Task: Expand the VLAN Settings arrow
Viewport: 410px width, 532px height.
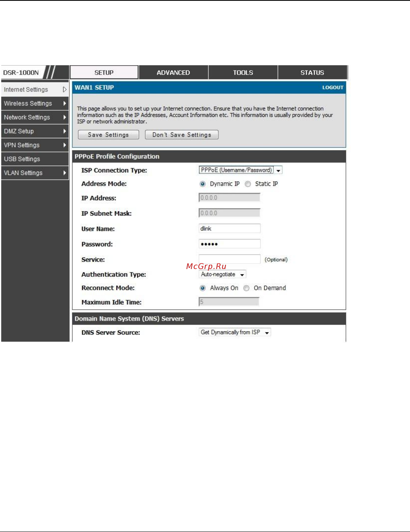Action: pos(65,173)
